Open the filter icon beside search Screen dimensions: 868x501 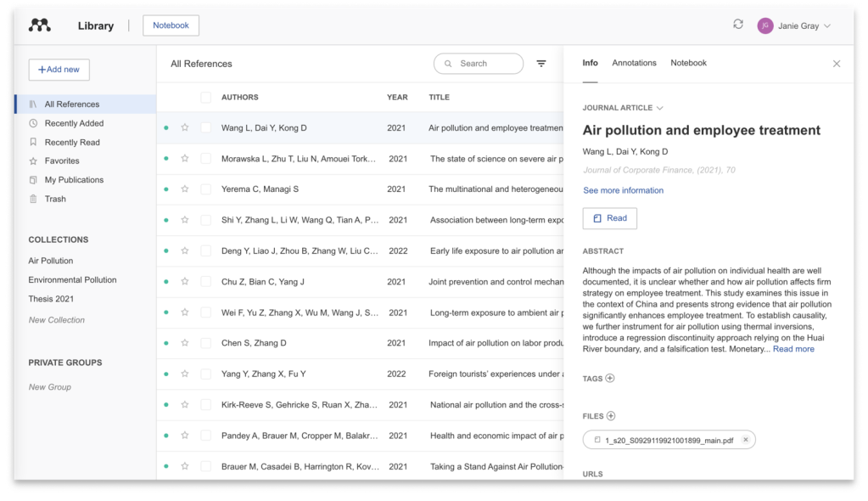point(541,64)
